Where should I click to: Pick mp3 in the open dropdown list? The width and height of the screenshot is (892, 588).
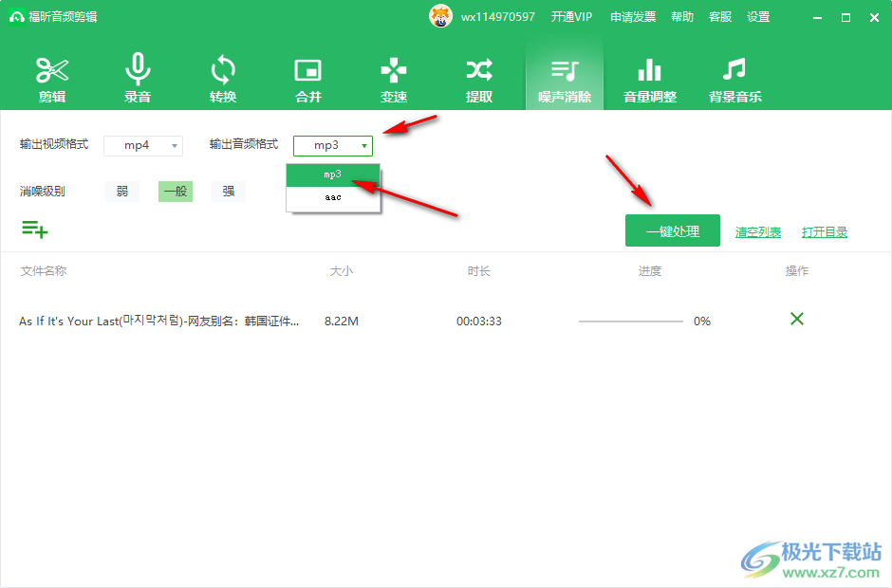point(333,175)
